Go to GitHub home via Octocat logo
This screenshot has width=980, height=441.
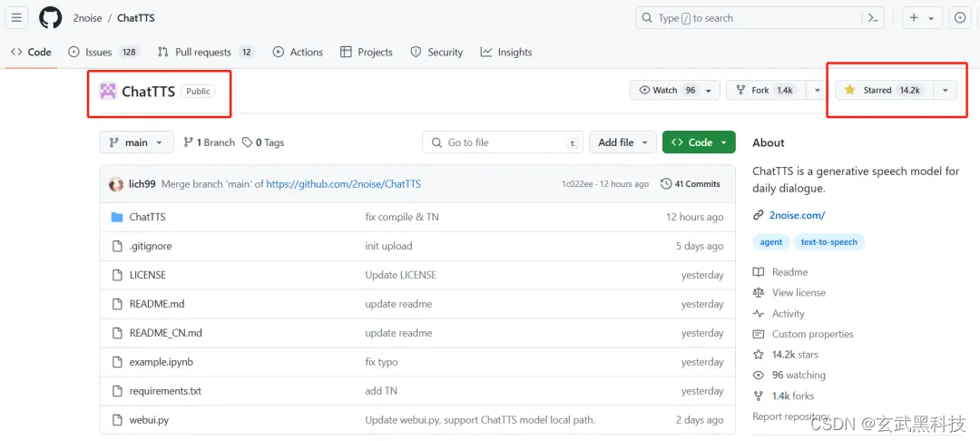pyautogui.click(x=51, y=18)
